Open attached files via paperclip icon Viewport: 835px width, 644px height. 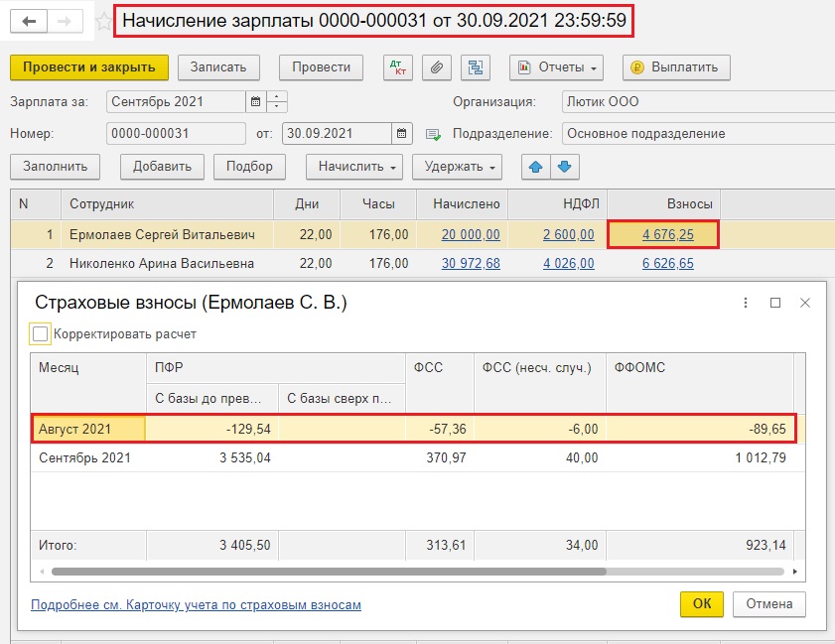pyautogui.click(x=437, y=67)
